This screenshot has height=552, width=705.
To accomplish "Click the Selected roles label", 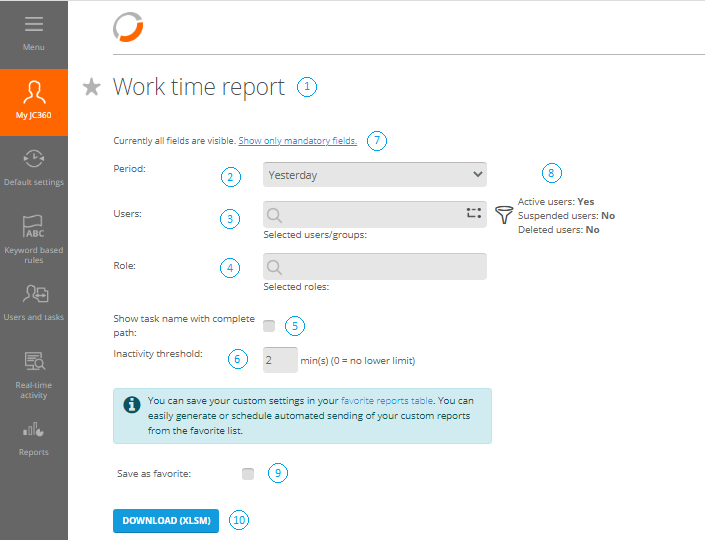I will click(296, 287).
